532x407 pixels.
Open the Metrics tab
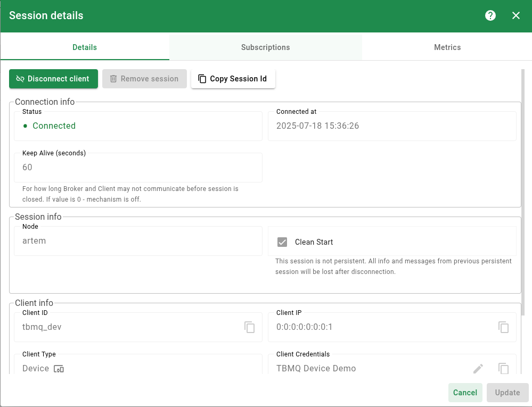447,47
